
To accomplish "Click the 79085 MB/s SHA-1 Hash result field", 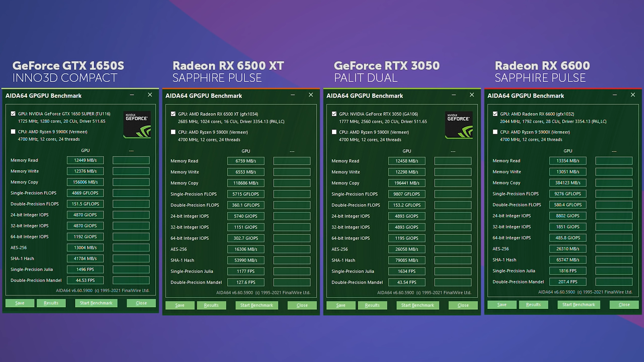I will tap(407, 260).
